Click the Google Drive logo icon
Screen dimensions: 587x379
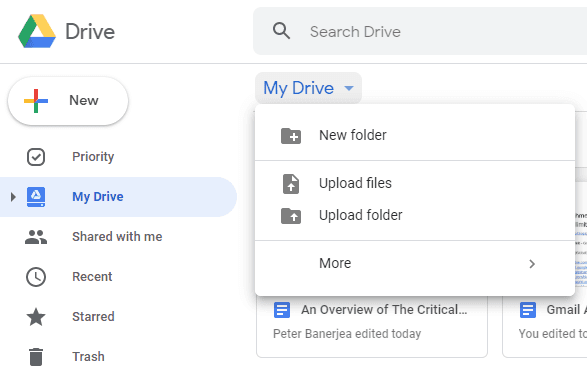(37, 31)
